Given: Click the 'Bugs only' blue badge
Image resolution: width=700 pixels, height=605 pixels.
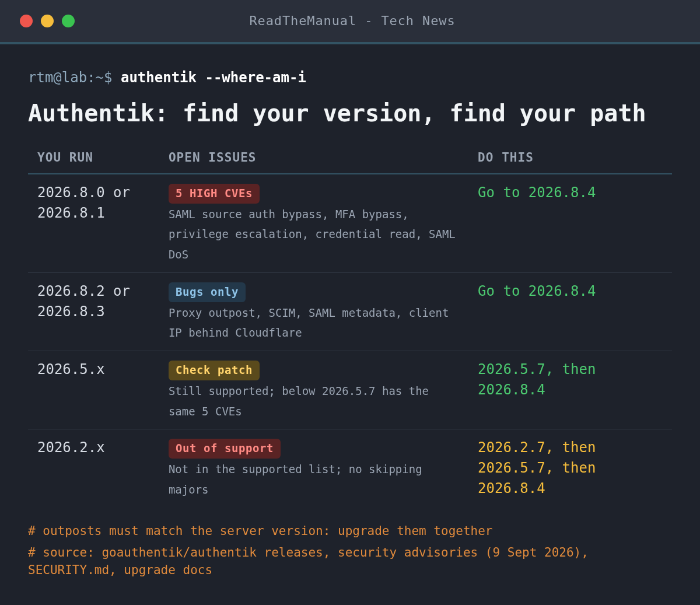Looking at the screenshot, I should click(x=207, y=292).
